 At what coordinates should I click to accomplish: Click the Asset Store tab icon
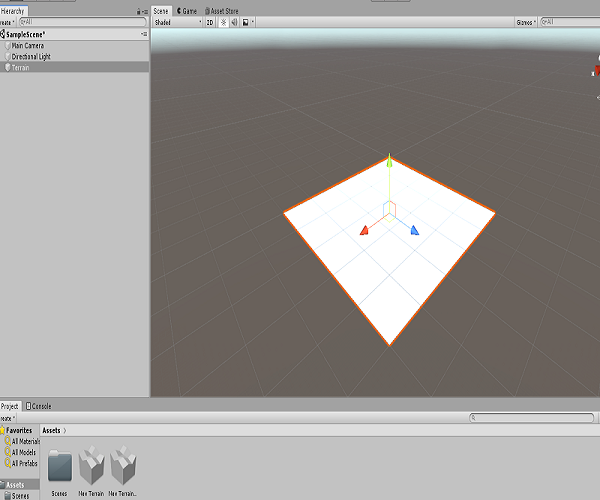pyautogui.click(x=207, y=11)
